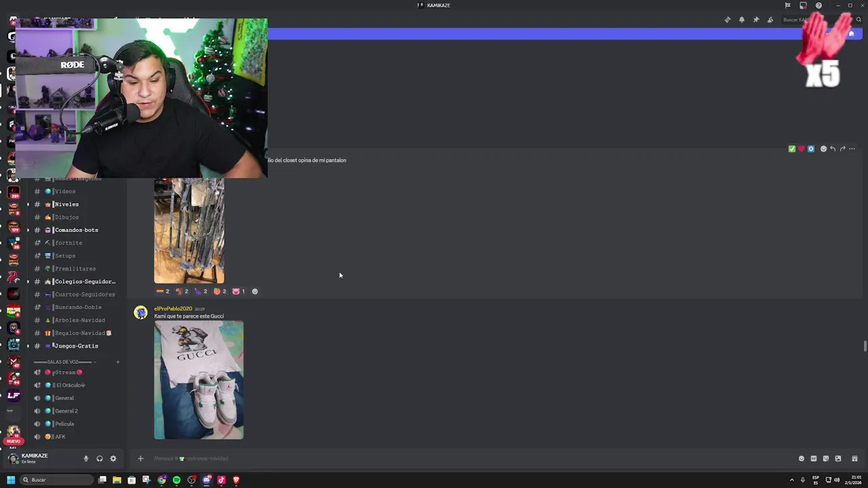The height and width of the screenshot is (488, 868).
Task: Show pinned messages with pin icon
Action: [x=756, y=20]
